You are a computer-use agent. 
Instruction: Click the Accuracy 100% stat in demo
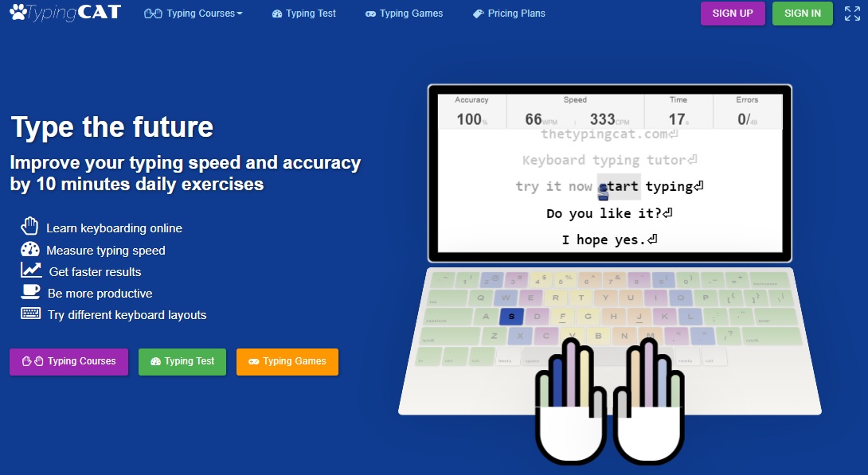click(471, 111)
